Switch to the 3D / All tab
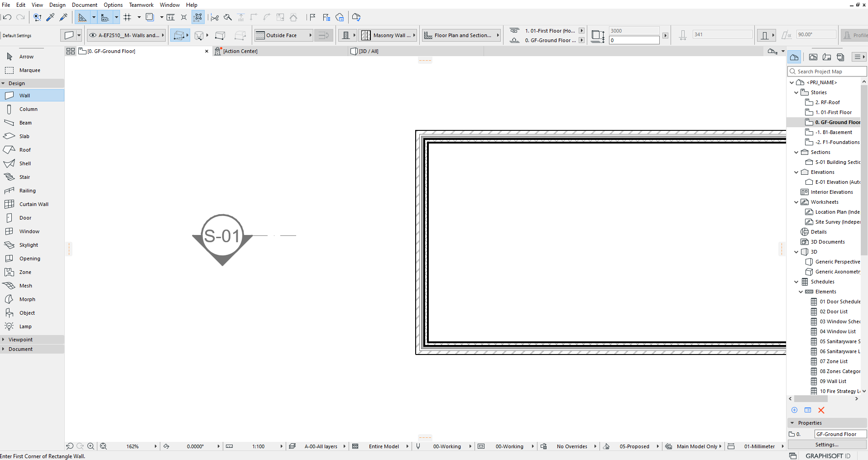868x460 pixels. point(368,51)
